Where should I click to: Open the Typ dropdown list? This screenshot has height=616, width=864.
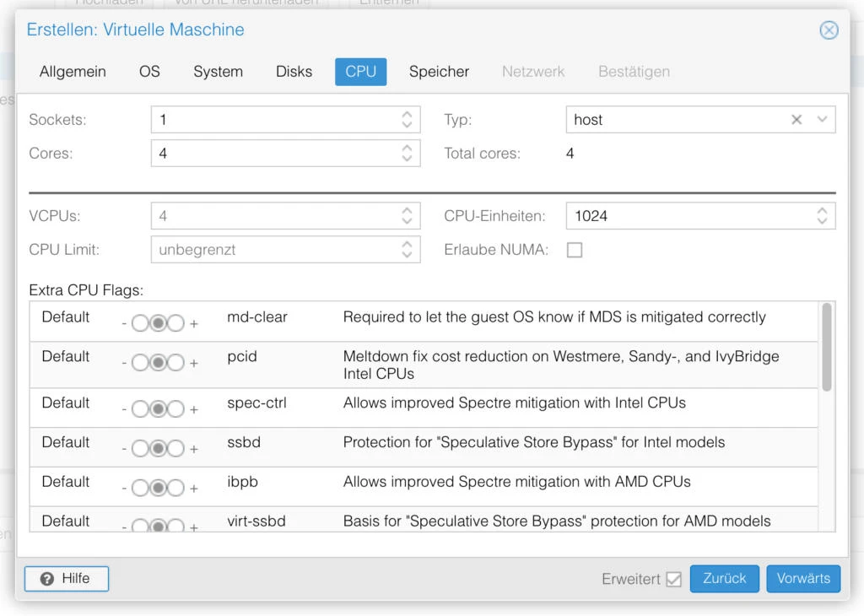click(822, 120)
